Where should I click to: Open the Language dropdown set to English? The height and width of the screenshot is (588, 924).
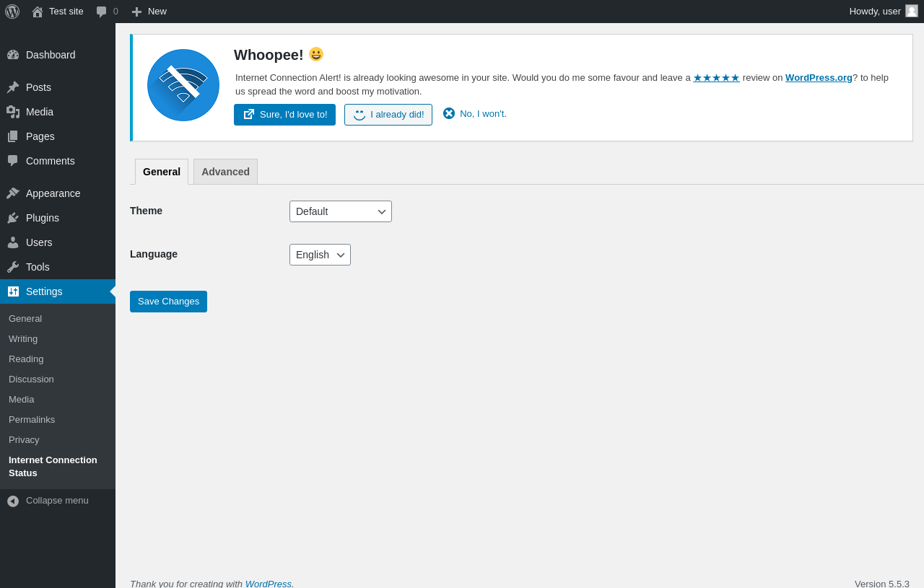click(320, 255)
